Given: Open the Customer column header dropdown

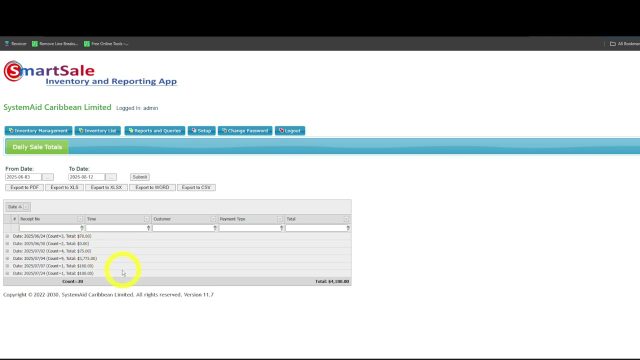Looking at the screenshot, I should coord(213,219).
